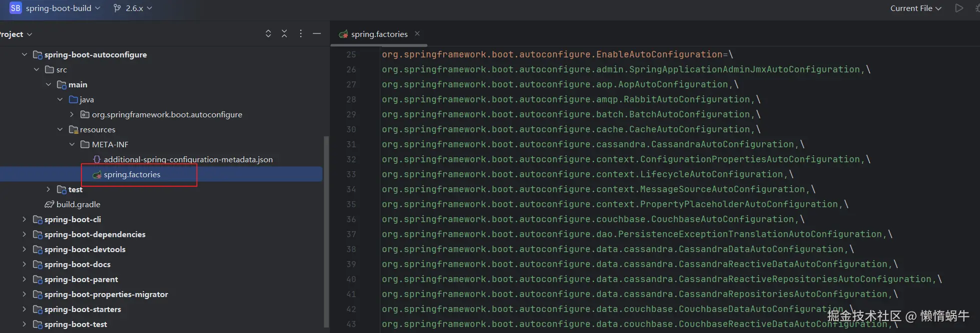Select spring-boot-autoconfigure module node
980x333 pixels.
coord(95,54)
